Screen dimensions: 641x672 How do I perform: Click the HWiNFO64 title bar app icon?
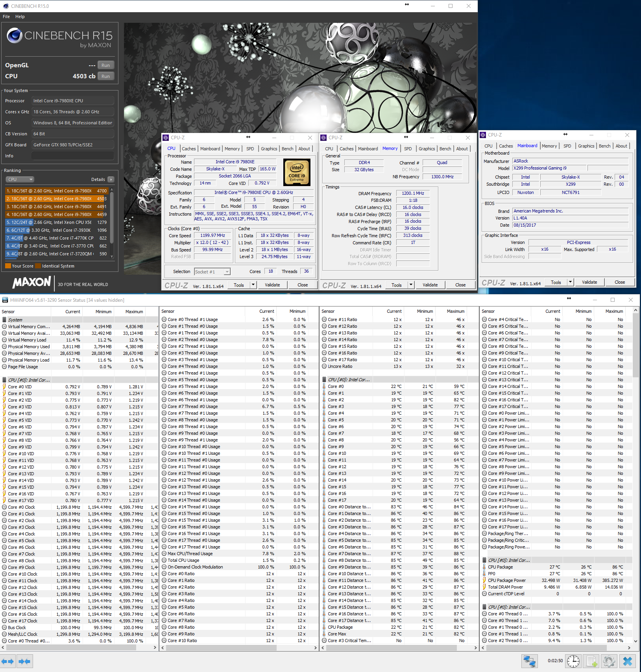tap(5, 300)
